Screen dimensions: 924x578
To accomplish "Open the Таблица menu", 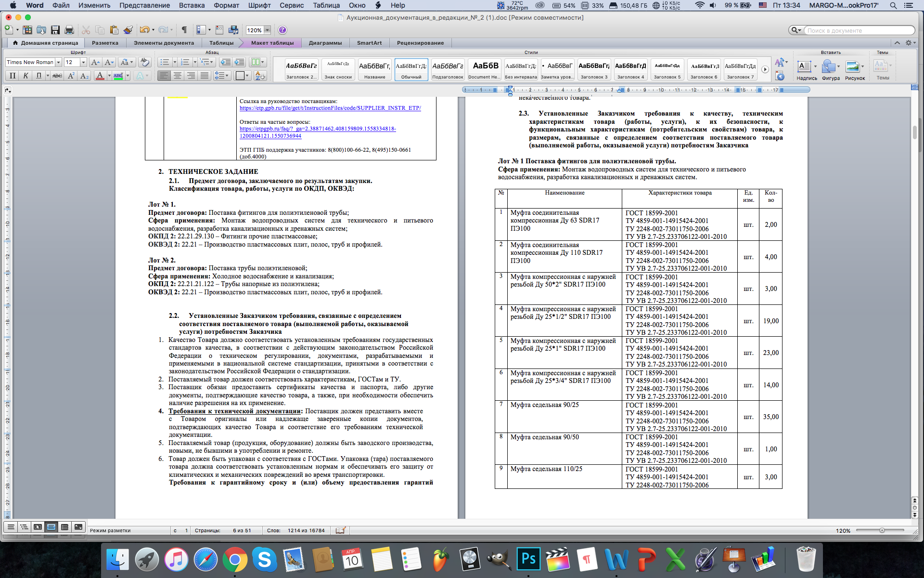I will coord(326,5).
